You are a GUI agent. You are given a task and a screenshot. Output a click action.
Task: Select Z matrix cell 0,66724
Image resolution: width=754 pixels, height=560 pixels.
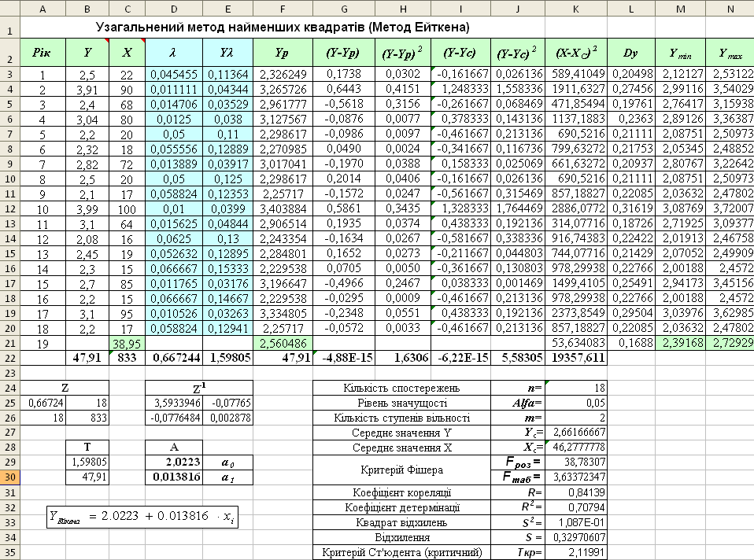click(x=43, y=403)
